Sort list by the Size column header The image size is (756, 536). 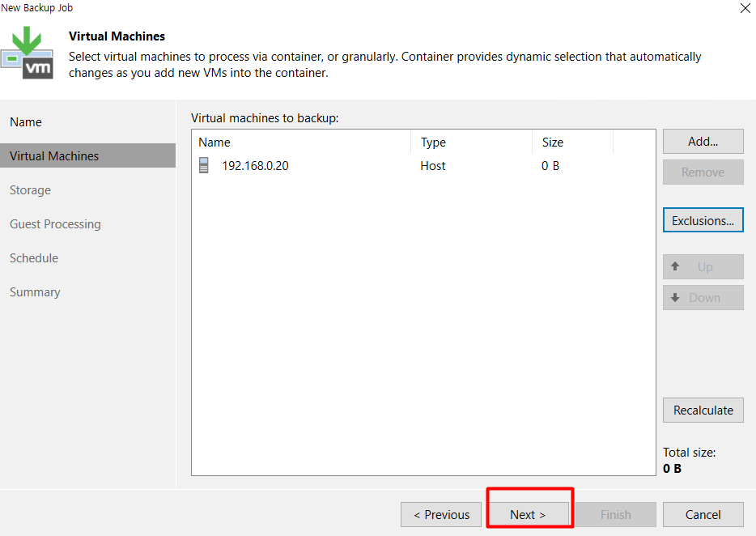(573, 143)
